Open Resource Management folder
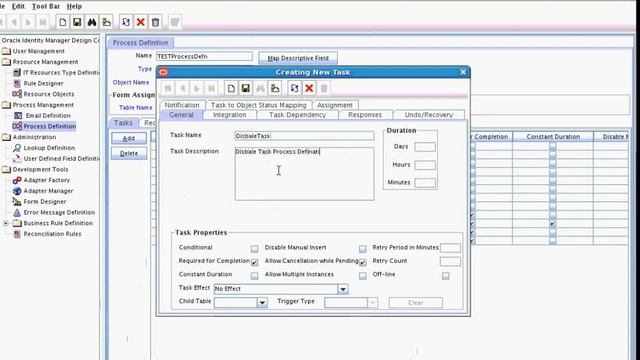The image size is (640, 360). click(40, 62)
